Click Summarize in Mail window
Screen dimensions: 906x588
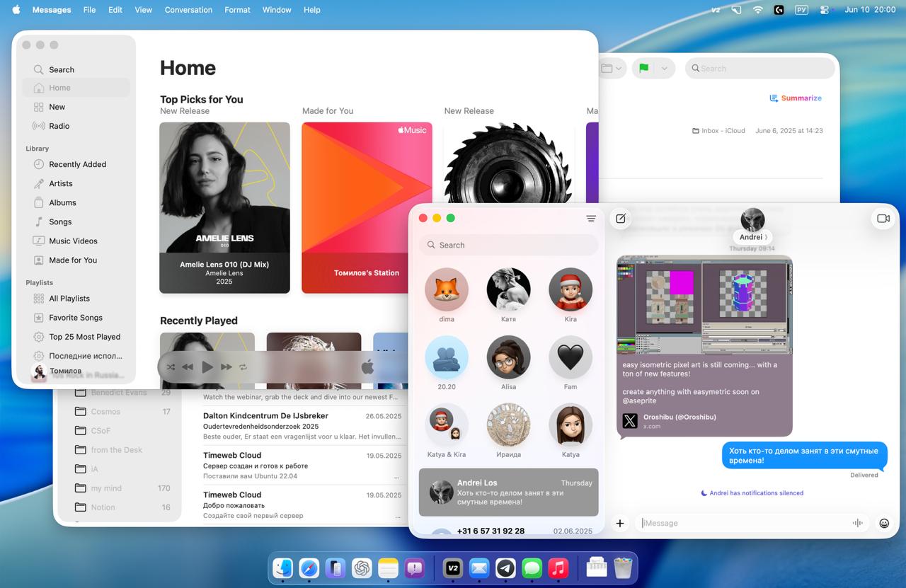point(796,98)
